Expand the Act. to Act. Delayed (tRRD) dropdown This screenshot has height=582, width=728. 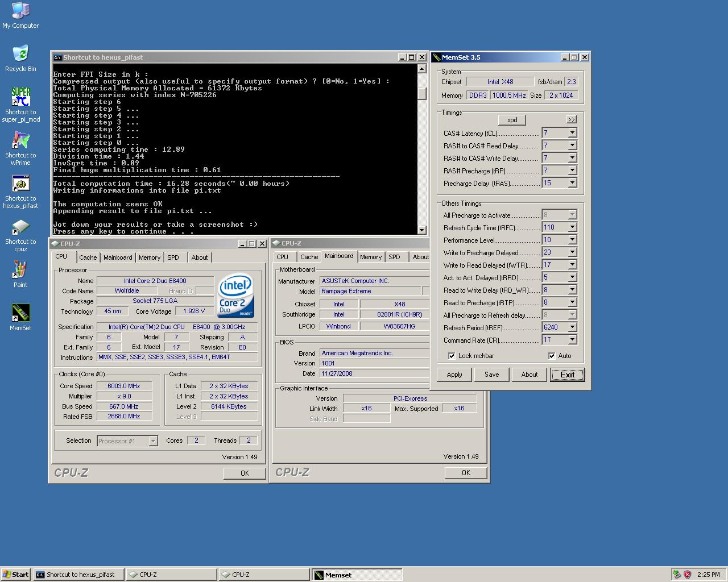coord(572,277)
